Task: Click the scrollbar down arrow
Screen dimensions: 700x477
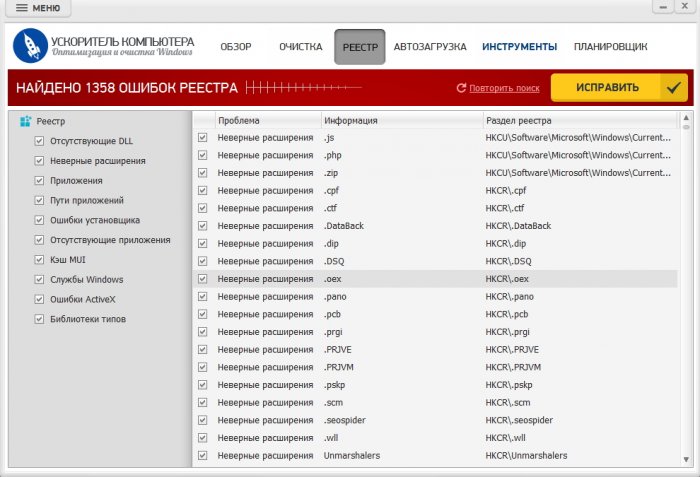Action: point(685,461)
